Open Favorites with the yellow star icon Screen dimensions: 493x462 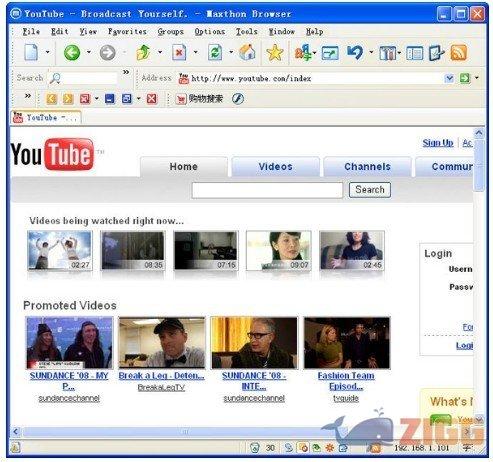tap(275, 53)
